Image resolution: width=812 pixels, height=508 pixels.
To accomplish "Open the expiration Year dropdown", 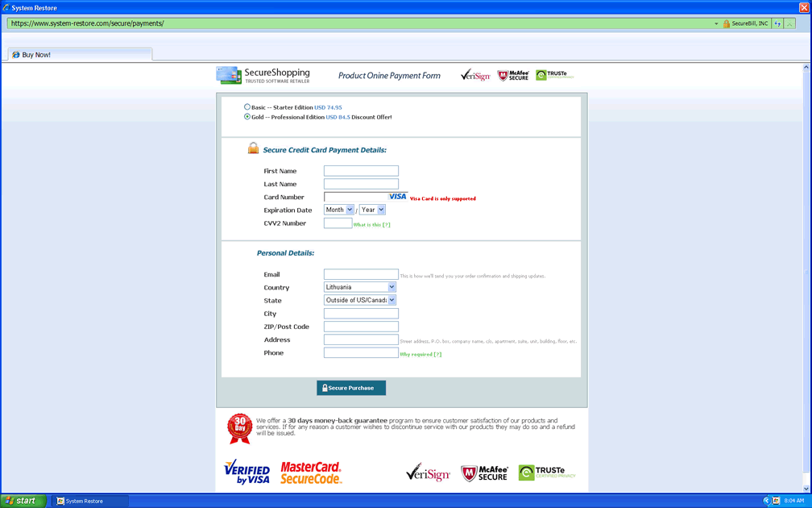I will 372,210.
